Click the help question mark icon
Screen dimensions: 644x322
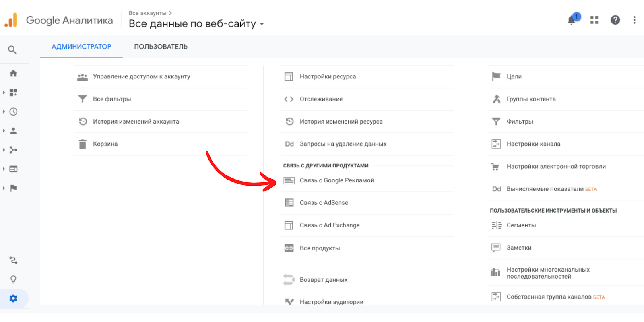(x=615, y=20)
